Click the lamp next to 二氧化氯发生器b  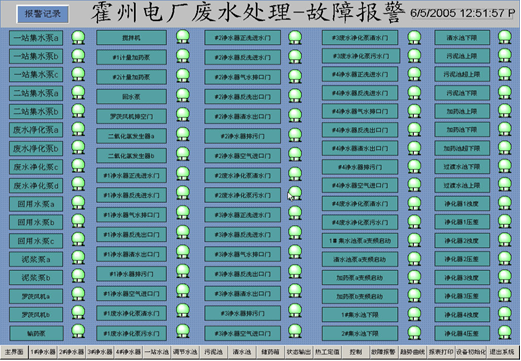point(183,155)
